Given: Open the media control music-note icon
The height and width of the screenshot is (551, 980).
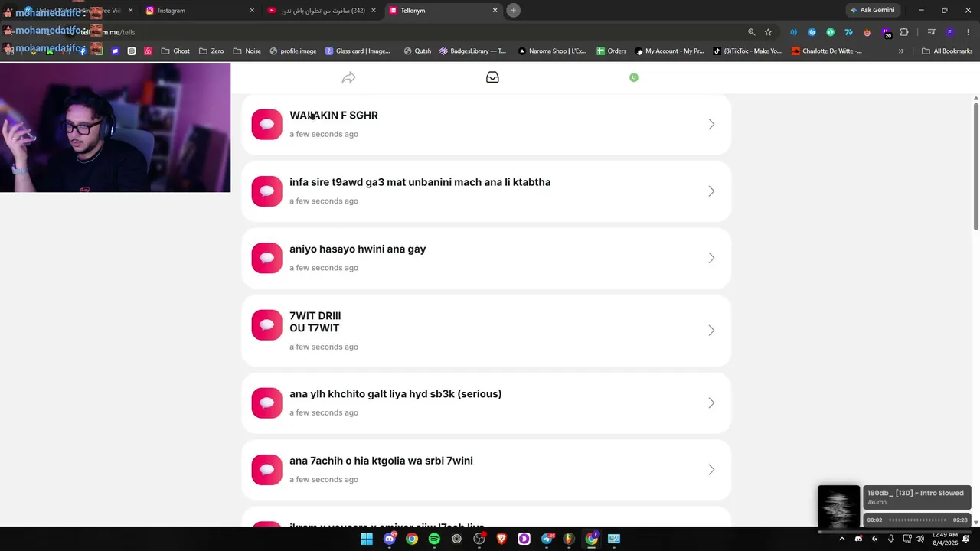Looking at the screenshot, I should coord(931,32).
